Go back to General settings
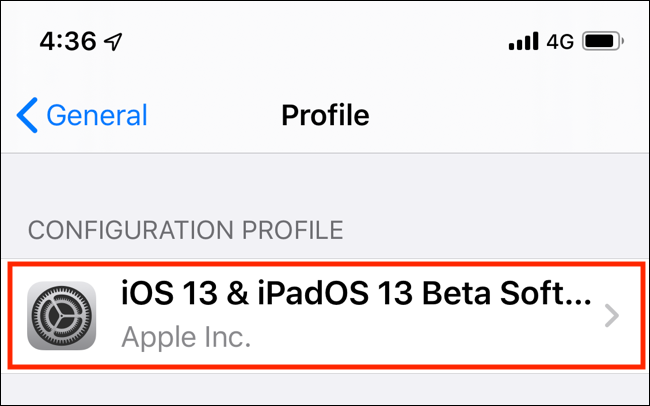Viewport: 650px width, 406px height. point(83,115)
